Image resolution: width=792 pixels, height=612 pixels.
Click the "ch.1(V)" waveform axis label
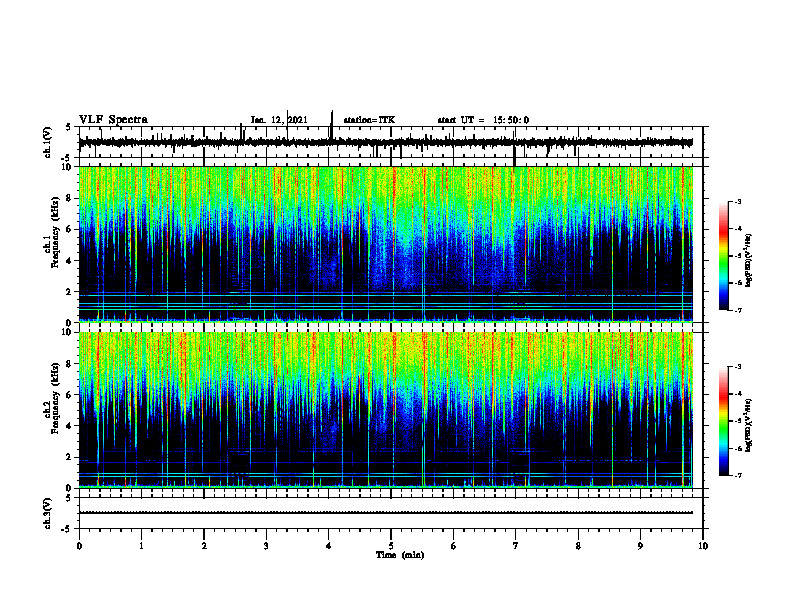pos(48,142)
